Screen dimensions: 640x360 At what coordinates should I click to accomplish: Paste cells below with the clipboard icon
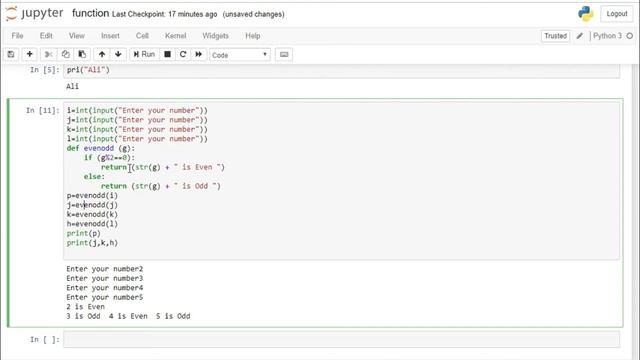click(x=82, y=54)
